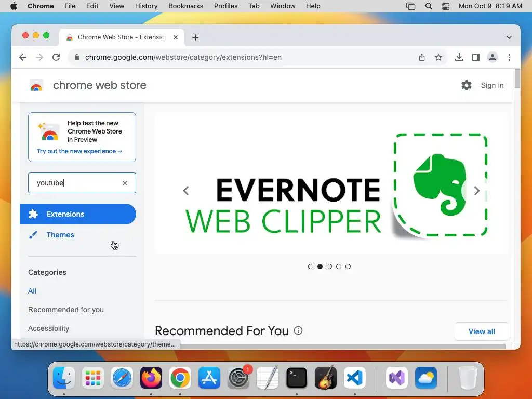This screenshot has width=532, height=399.
Task: Select the Extensions category
Action: click(x=78, y=214)
